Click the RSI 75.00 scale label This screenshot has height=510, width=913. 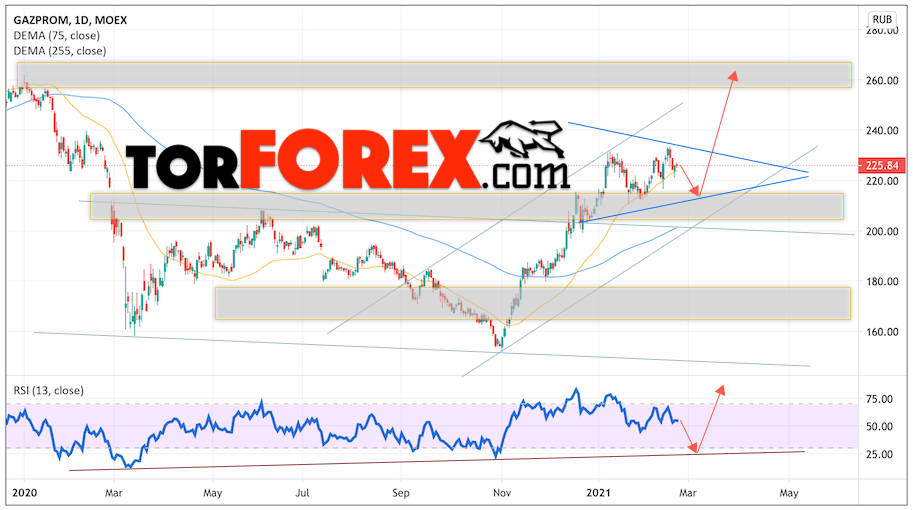click(x=879, y=399)
